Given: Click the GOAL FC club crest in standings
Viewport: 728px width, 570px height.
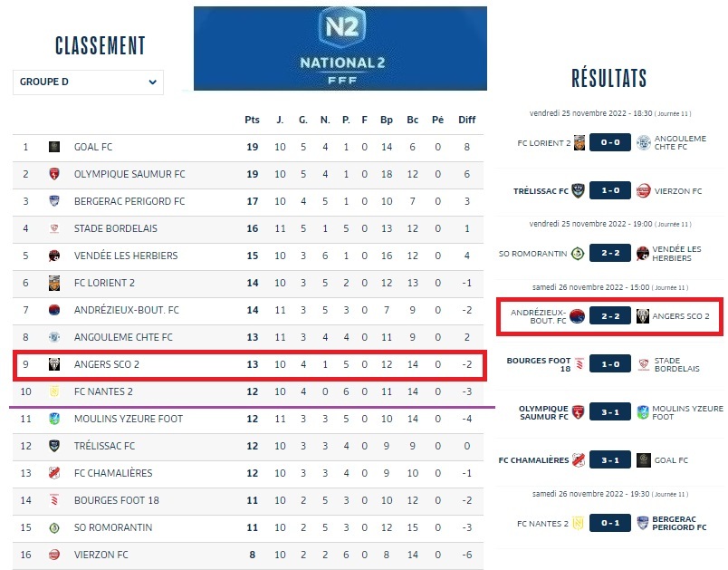Looking at the screenshot, I should click(x=54, y=147).
